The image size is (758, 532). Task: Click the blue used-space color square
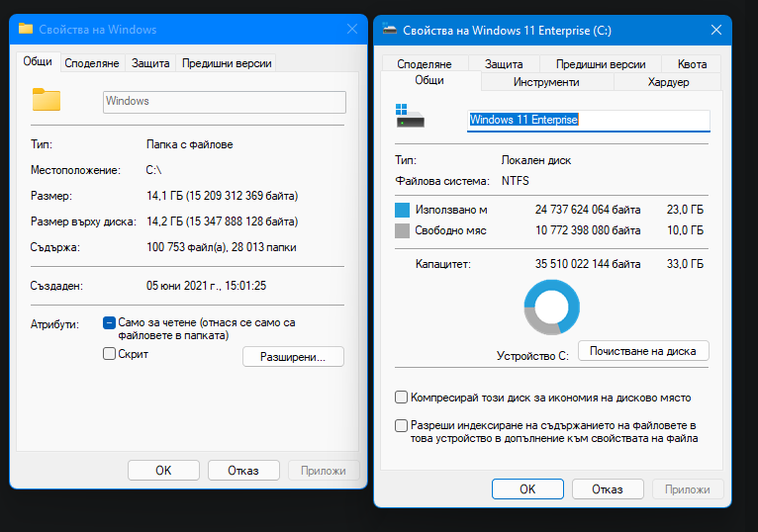pyautogui.click(x=402, y=211)
